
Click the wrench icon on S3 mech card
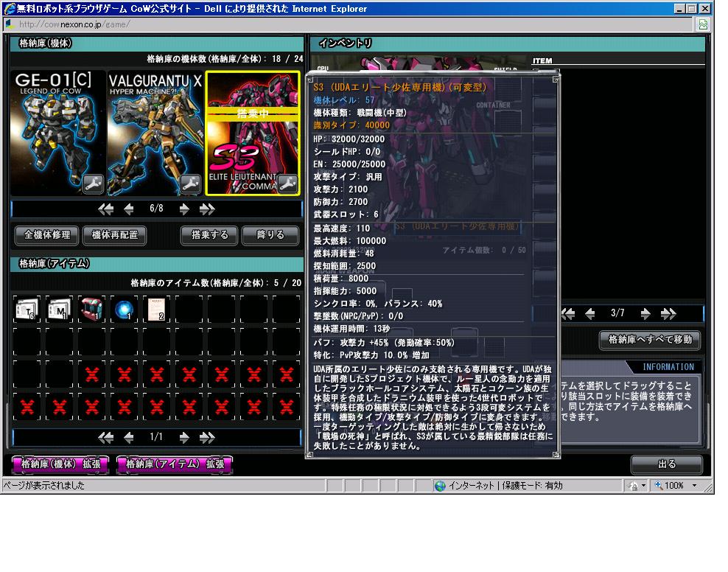pos(288,184)
